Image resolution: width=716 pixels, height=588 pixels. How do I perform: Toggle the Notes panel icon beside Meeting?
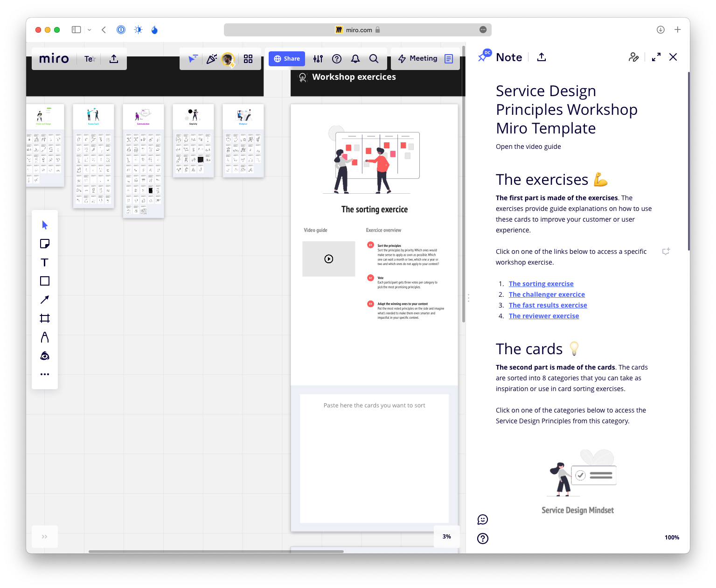(x=449, y=59)
